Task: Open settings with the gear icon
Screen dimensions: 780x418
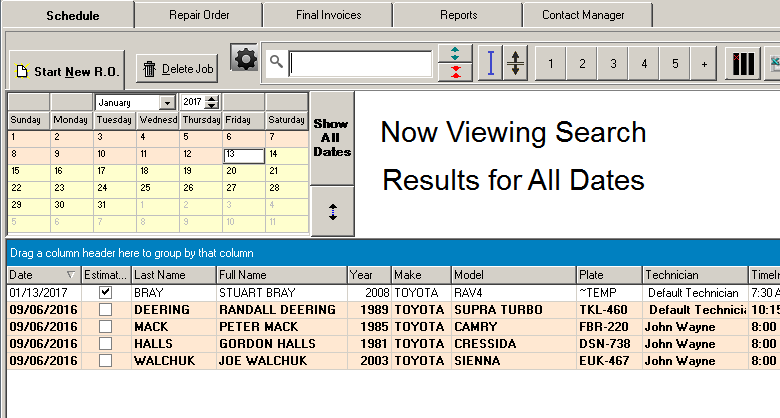Action: [x=244, y=60]
